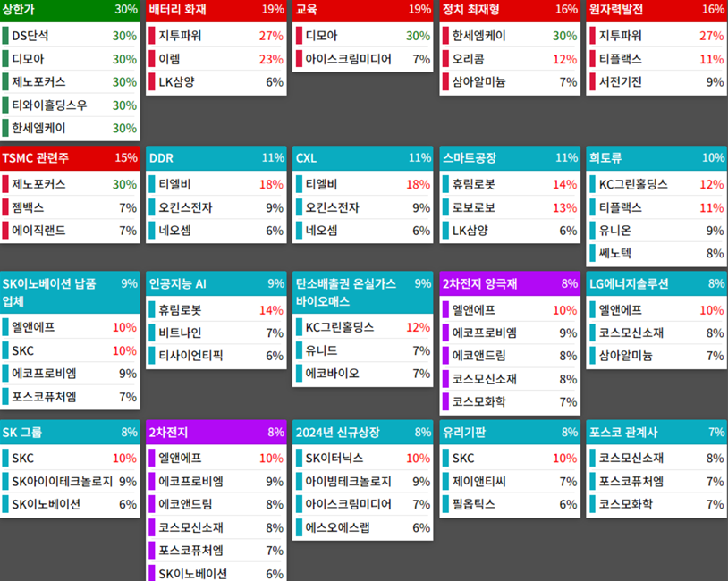Click 티와이홀딩스우 in the 상한가 card
Screen dimensions: 728x581
(x=70, y=105)
